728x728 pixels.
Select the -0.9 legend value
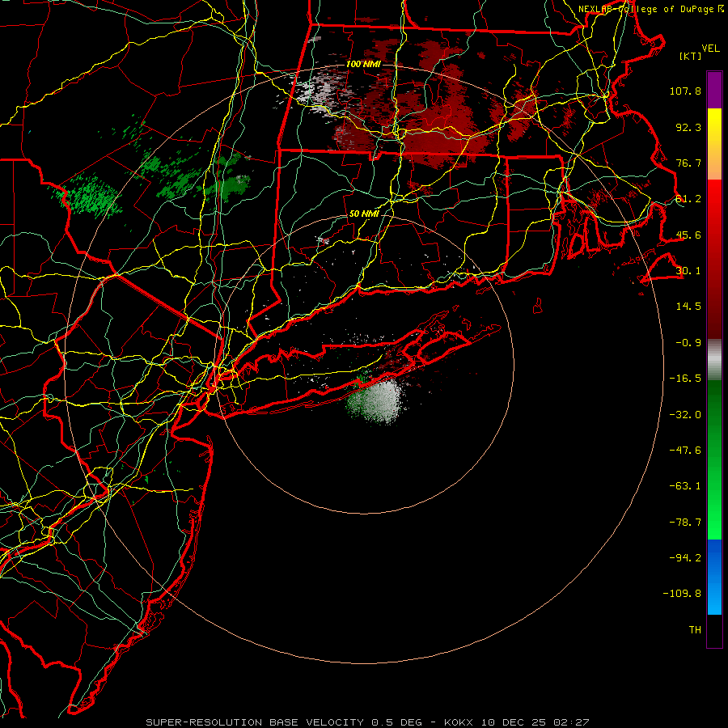(x=688, y=343)
